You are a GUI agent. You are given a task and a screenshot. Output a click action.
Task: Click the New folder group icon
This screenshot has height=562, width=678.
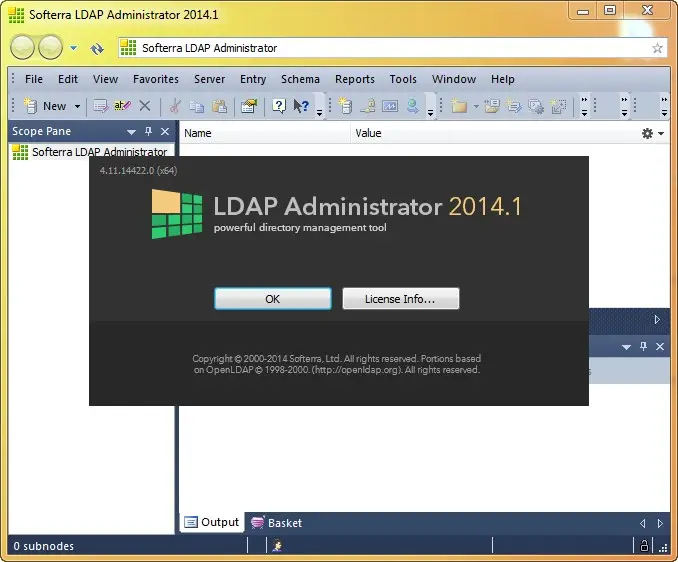pos(459,106)
